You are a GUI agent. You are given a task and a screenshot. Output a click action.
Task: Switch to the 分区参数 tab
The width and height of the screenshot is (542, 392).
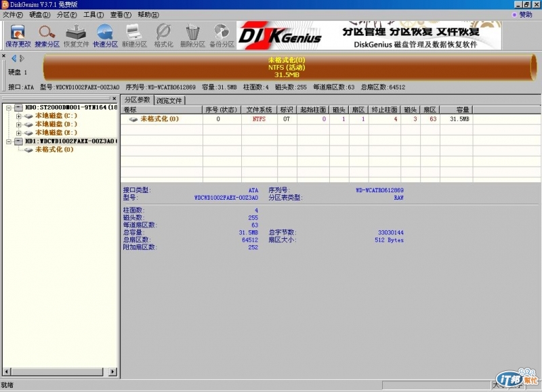138,100
